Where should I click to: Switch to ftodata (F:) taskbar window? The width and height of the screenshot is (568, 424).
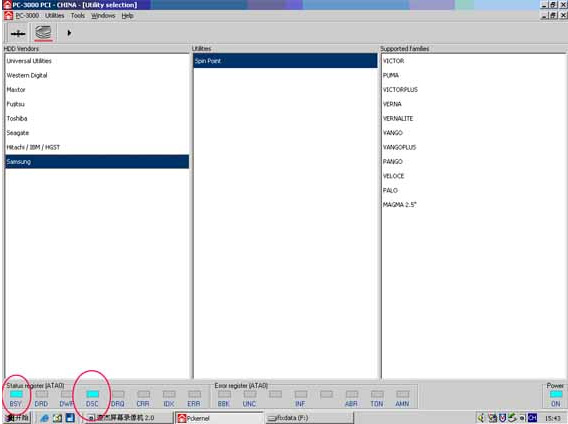click(309, 418)
